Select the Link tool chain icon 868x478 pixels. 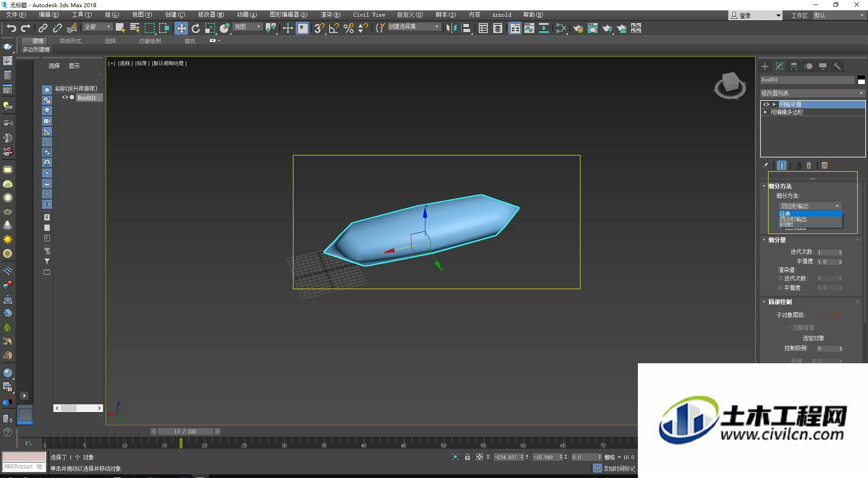pyautogui.click(x=43, y=28)
